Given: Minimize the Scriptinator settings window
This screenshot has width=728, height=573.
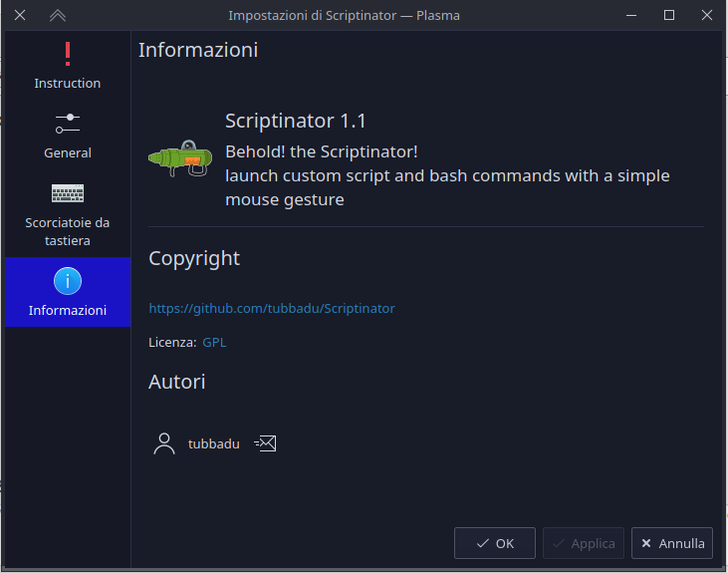Looking at the screenshot, I should click(631, 15).
